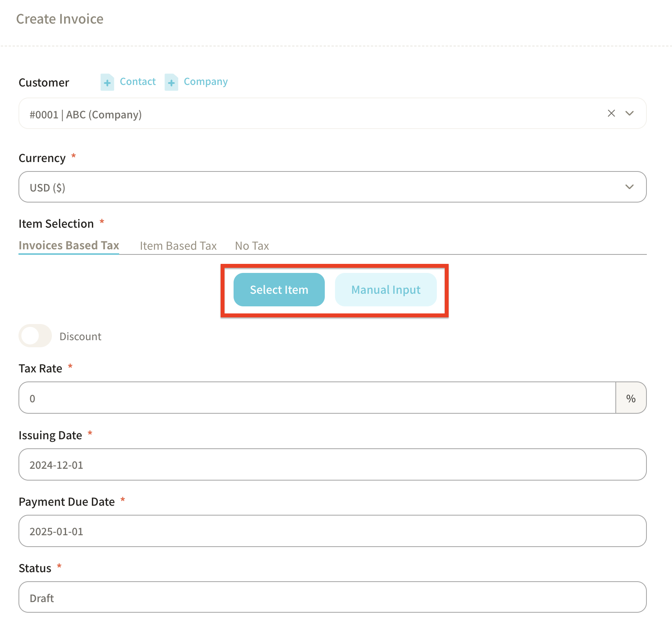Click the add Company plus icon
Viewport: 672px width, 630px height.
[171, 82]
